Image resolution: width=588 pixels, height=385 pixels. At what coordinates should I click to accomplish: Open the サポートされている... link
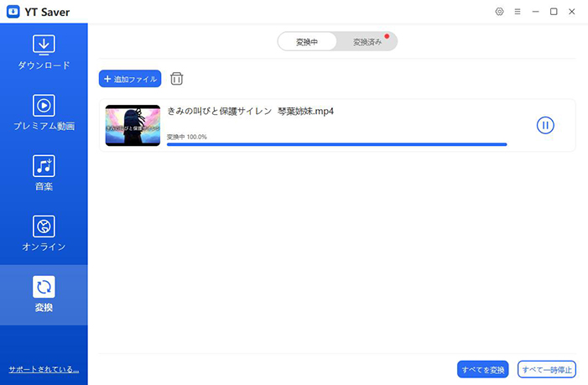click(x=44, y=369)
